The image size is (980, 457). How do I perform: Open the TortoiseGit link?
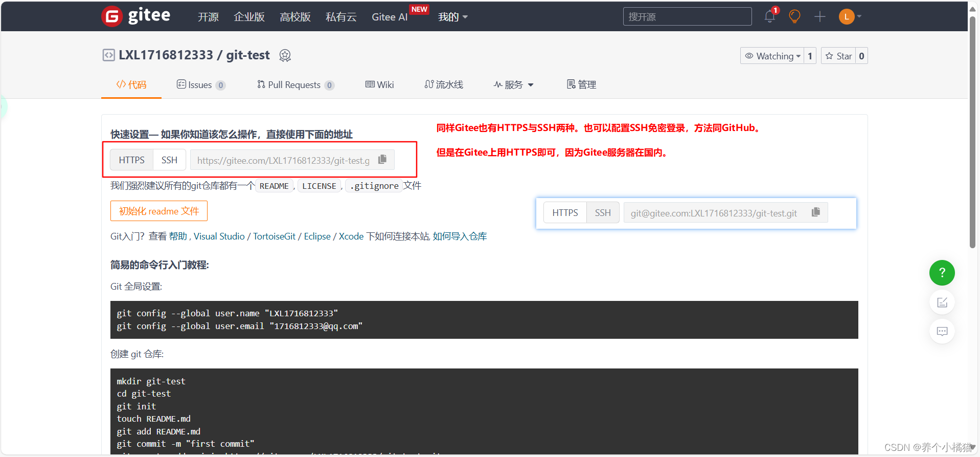tap(274, 236)
